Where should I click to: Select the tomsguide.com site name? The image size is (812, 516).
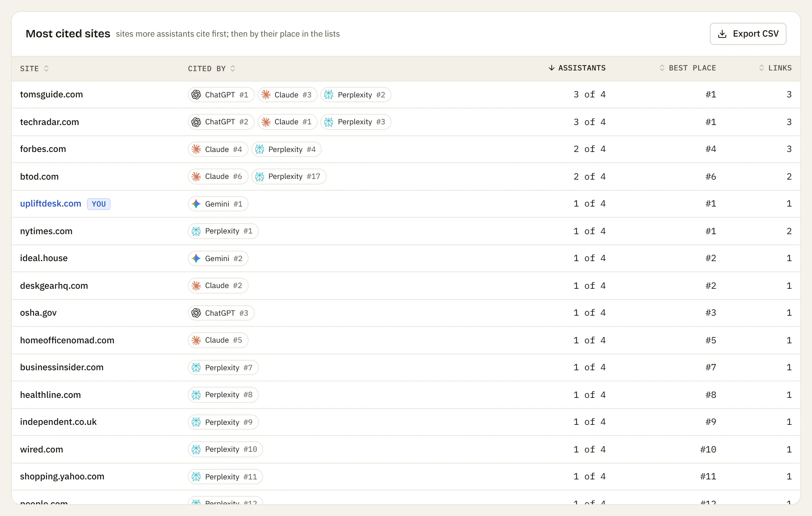(x=51, y=94)
